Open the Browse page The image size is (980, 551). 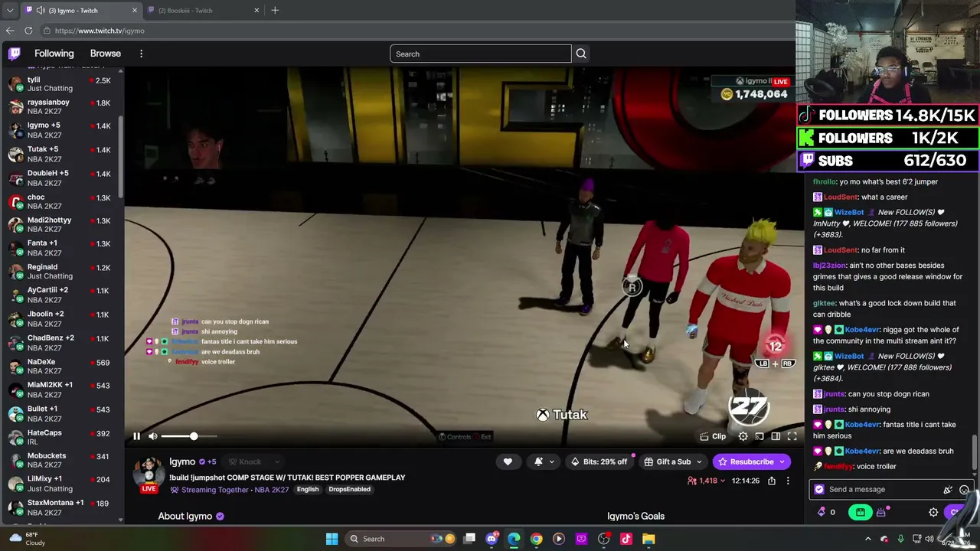106,54
